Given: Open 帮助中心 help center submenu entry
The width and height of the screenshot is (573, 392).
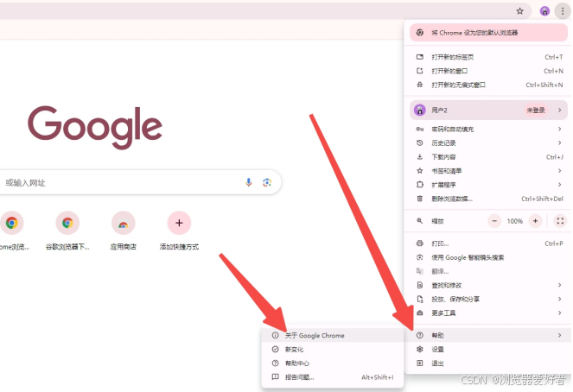Looking at the screenshot, I should pyautogui.click(x=333, y=364).
